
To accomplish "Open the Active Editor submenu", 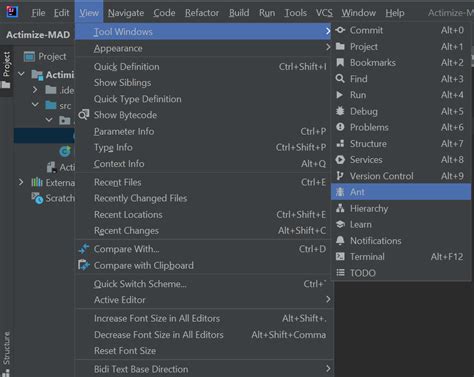I will 203,300.
